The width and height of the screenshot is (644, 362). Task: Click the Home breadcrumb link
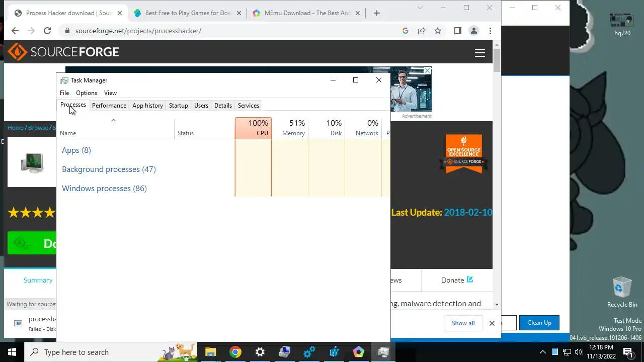[16, 128]
